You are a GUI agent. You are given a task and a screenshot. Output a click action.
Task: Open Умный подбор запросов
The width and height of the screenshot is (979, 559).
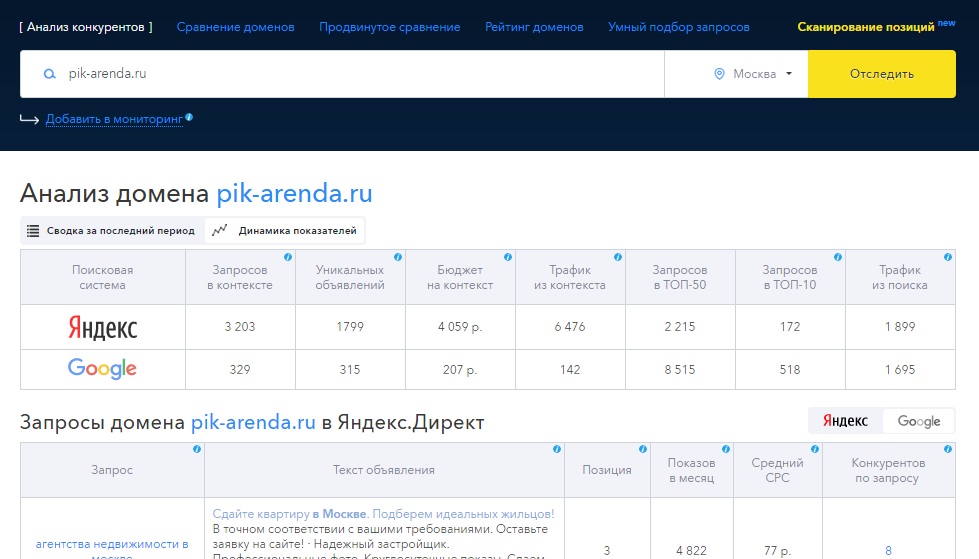tap(679, 27)
